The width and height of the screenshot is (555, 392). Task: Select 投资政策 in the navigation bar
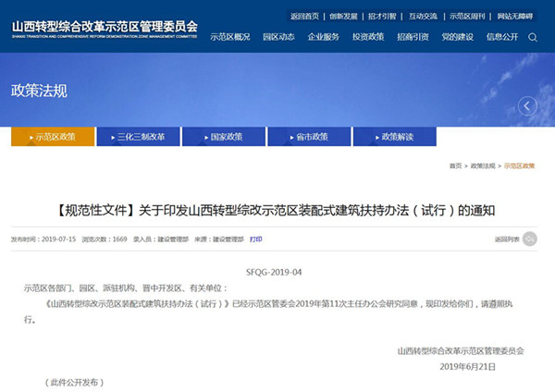[368, 37]
